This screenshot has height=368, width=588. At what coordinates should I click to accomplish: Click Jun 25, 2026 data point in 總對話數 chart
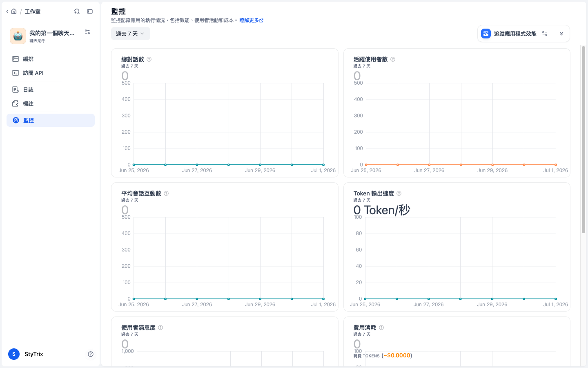point(134,165)
